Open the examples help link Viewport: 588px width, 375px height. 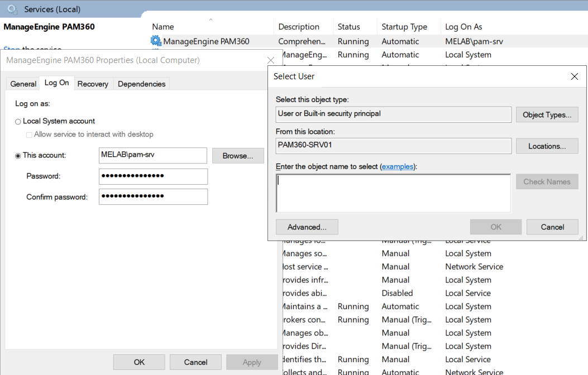[x=398, y=167]
